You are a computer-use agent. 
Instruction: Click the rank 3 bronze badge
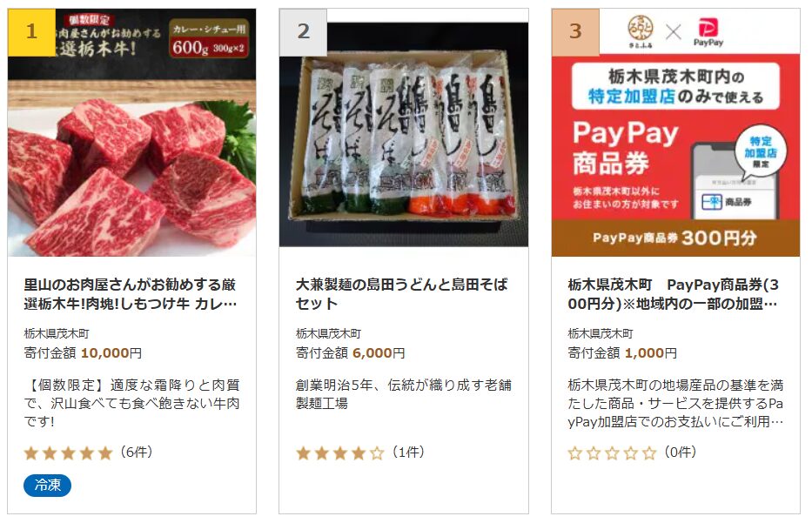pos(575,32)
